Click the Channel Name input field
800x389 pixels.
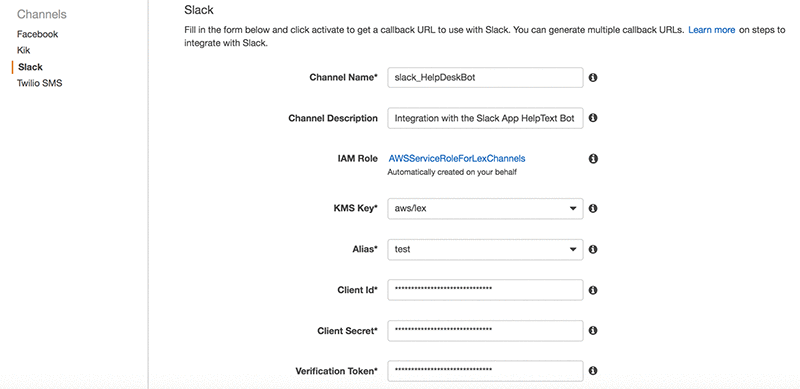[485, 78]
